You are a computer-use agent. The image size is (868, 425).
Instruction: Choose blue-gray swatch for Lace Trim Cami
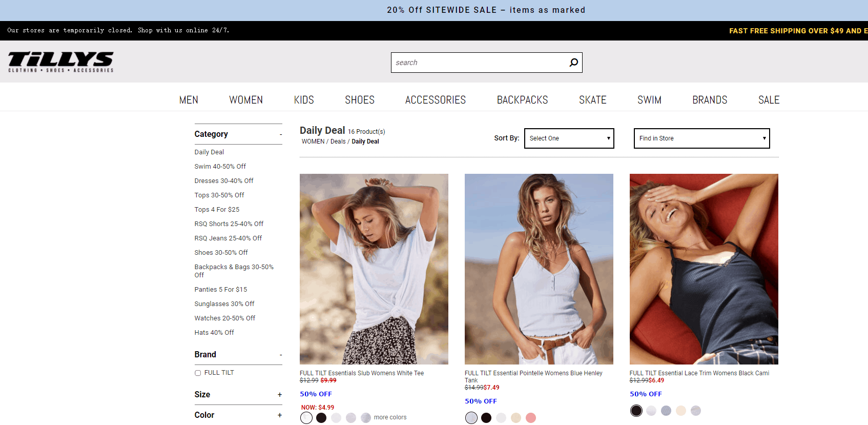point(666,411)
